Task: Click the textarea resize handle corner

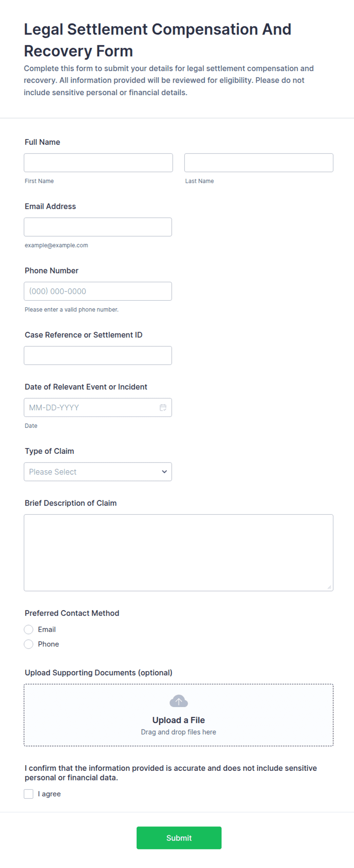Action: [329, 587]
